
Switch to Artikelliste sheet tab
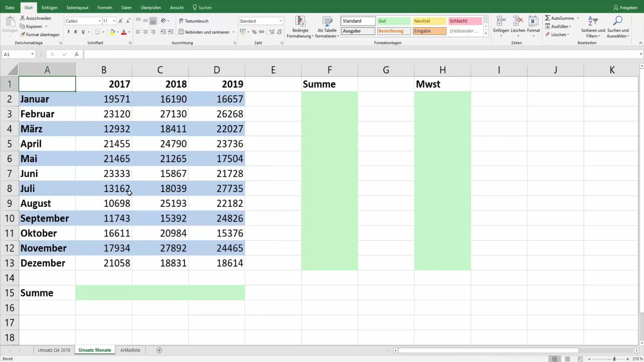[x=131, y=350]
